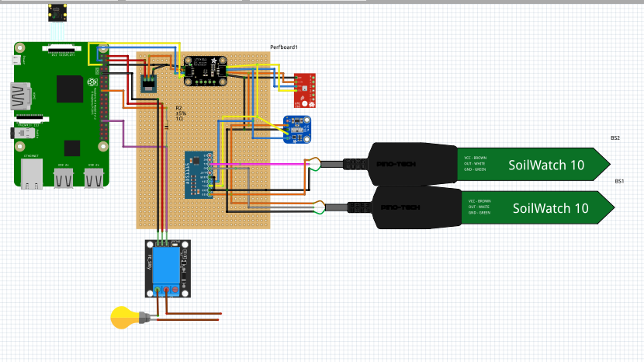
Task: Select the R2 resistor component
Action: 166,126
